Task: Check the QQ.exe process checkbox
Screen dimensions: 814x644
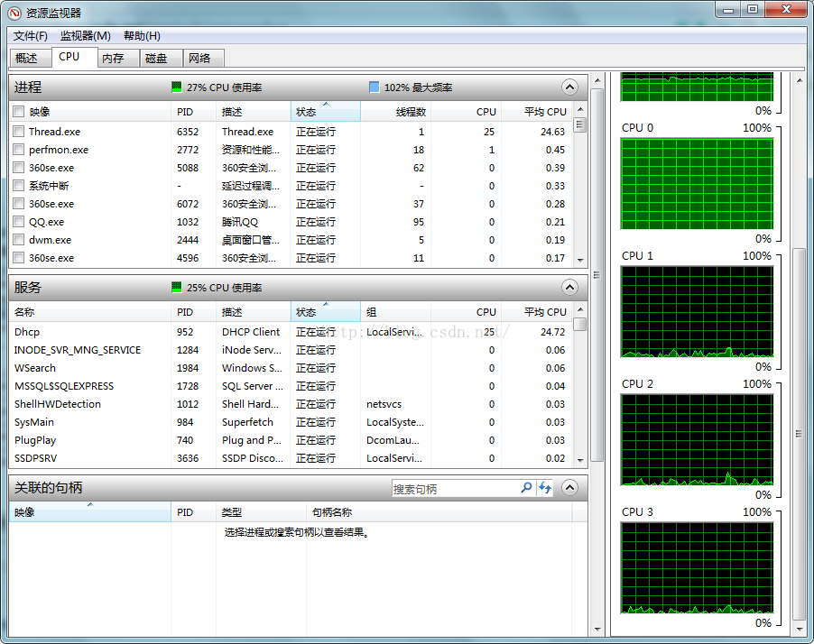Action: pos(19,222)
